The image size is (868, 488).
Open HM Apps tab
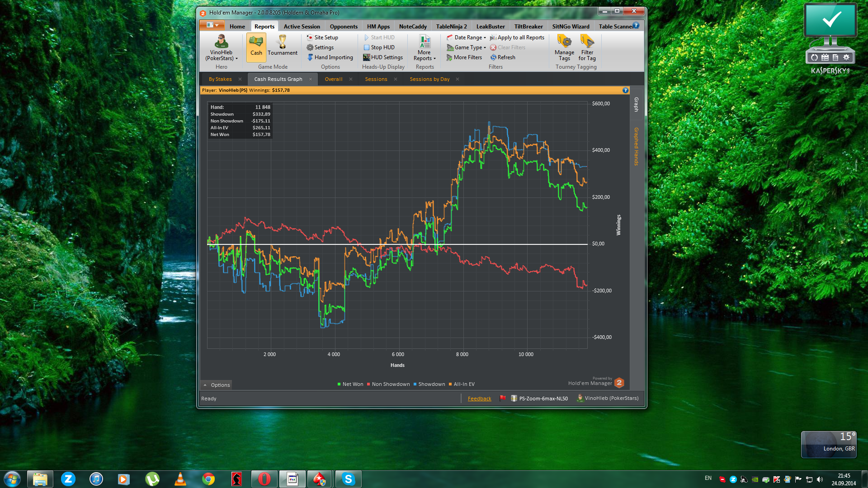point(378,27)
